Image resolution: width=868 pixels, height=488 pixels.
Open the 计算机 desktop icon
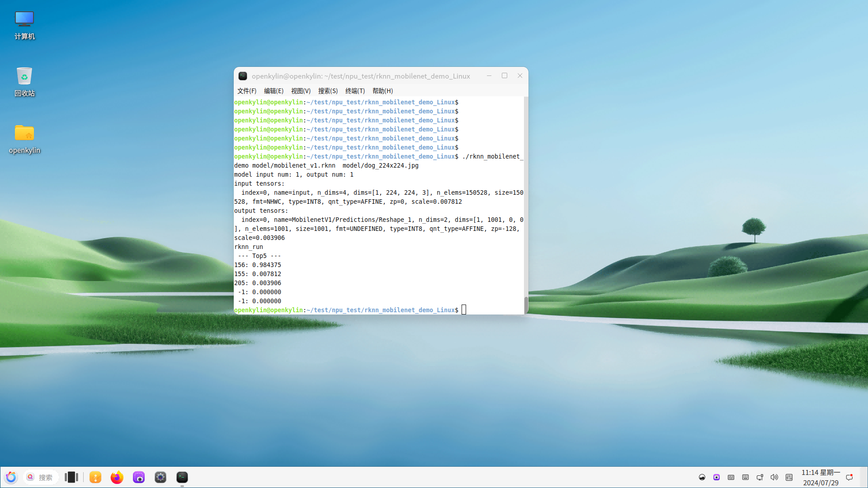(24, 25)
